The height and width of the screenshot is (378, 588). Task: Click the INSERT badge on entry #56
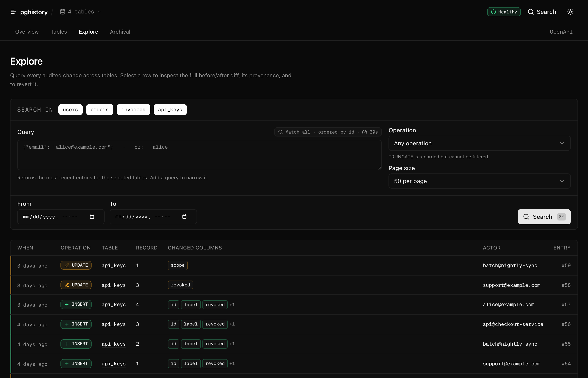76,324
